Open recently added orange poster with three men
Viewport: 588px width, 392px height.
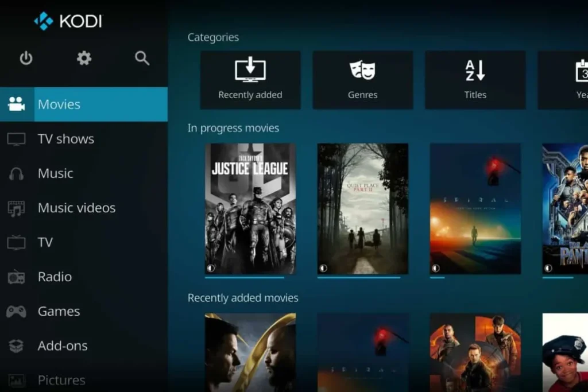475,352
